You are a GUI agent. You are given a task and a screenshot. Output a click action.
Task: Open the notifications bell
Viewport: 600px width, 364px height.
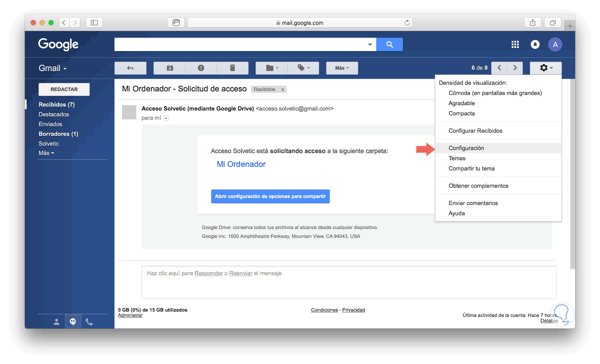[535, 44]
